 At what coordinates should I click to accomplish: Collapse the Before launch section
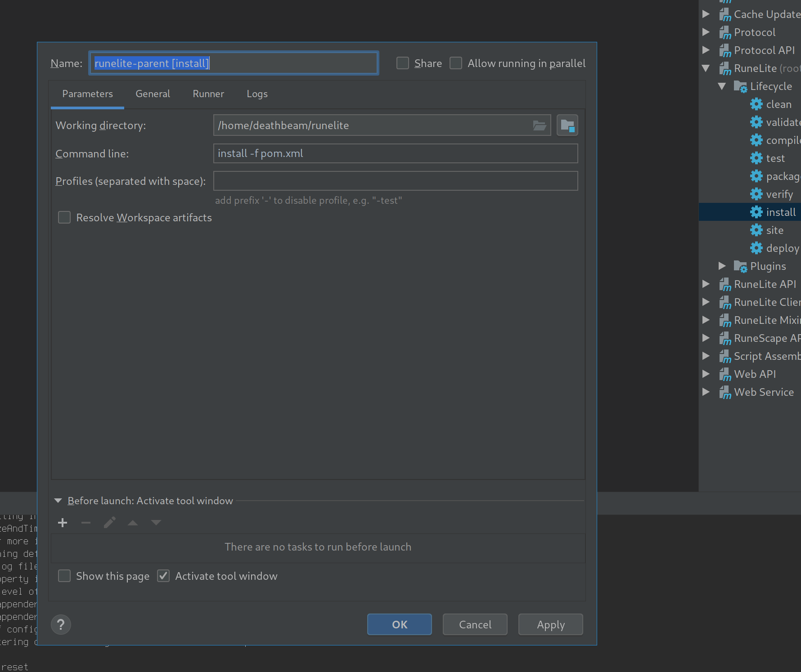click(58, 500)
